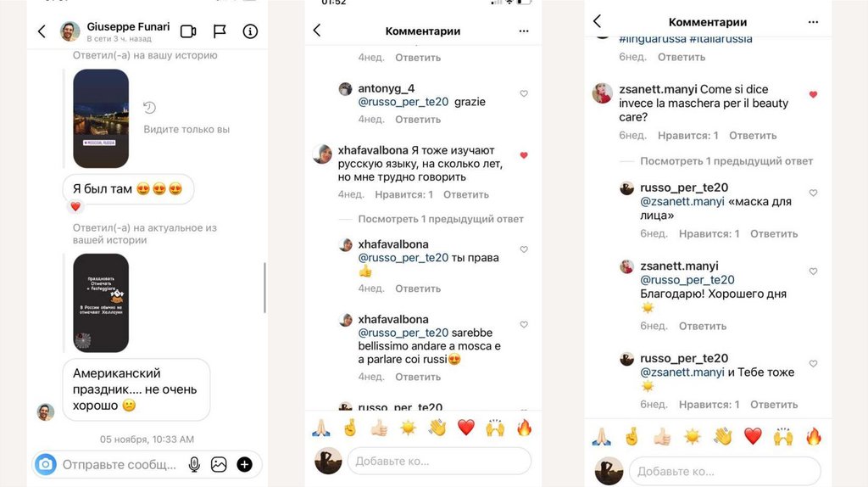Open three-dots menu in middle comments header
The width and height of the screenshot is (868, 487).
pos(524,31)
